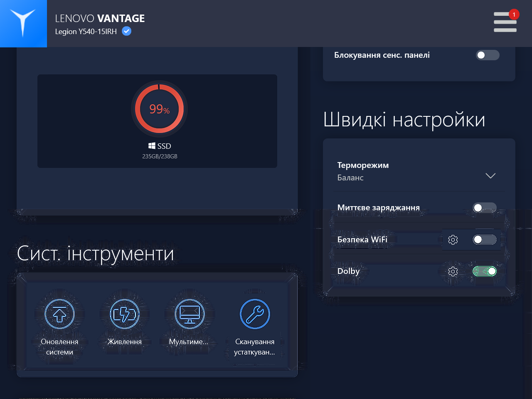Click the Швидкі настройки heading
The image size is (532, 399).
click(x=404, y=120)
